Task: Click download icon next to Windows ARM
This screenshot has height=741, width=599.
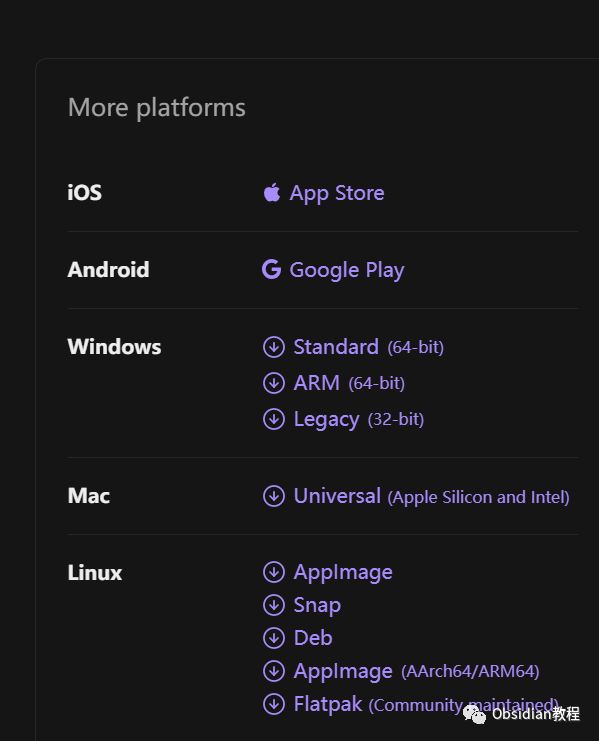Action: (x=274, y=383)
